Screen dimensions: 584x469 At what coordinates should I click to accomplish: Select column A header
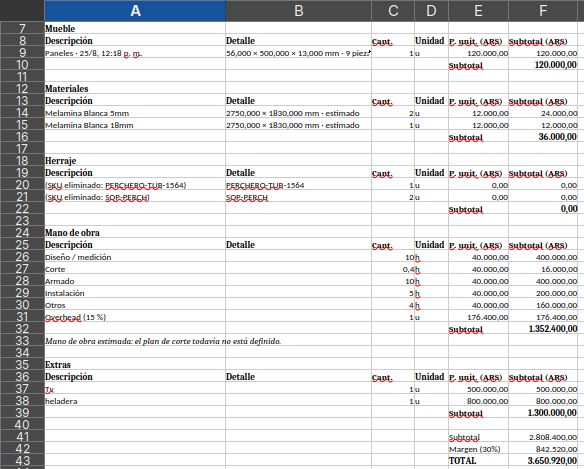[135, 11]
